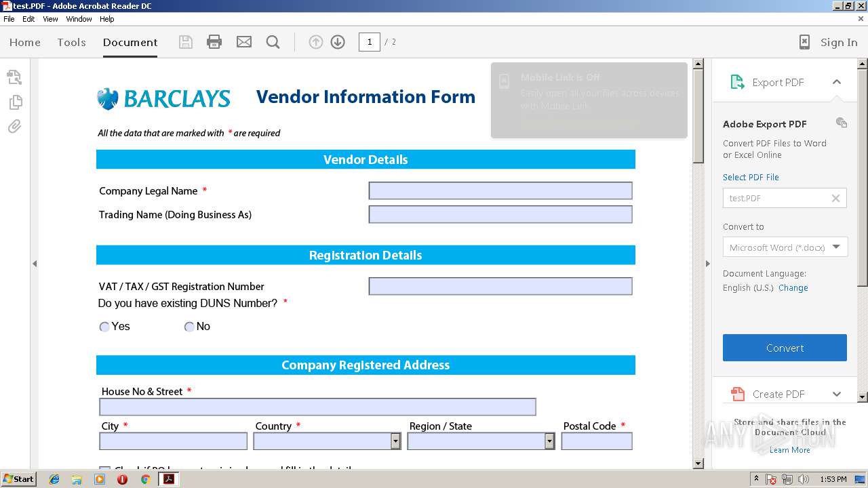Viewport: 868px width, 488px height.
Task: Remove selected test.PDF file with X
Action: (x=835, y=198)
